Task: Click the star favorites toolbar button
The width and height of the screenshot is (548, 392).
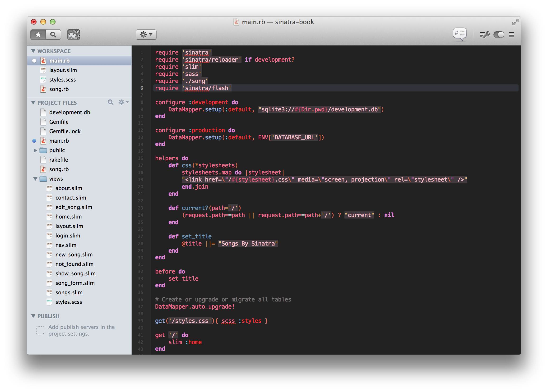Action: click(38, 35)
